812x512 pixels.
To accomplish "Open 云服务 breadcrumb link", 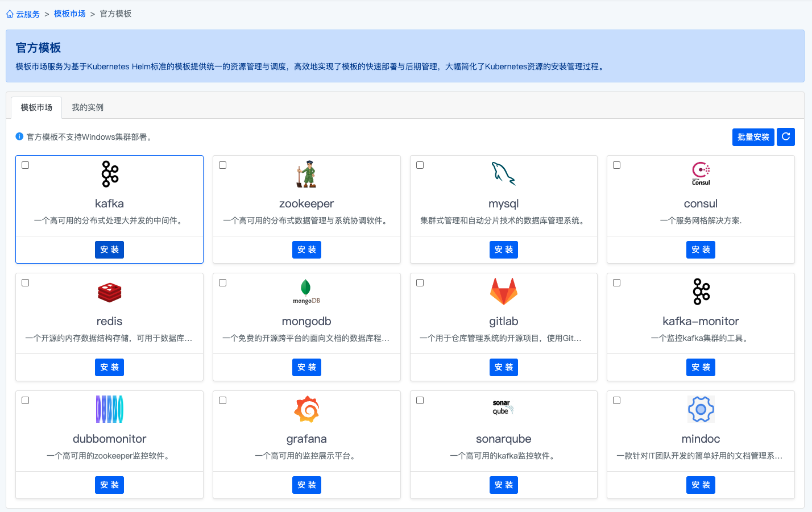I will (x=28, y=14).
